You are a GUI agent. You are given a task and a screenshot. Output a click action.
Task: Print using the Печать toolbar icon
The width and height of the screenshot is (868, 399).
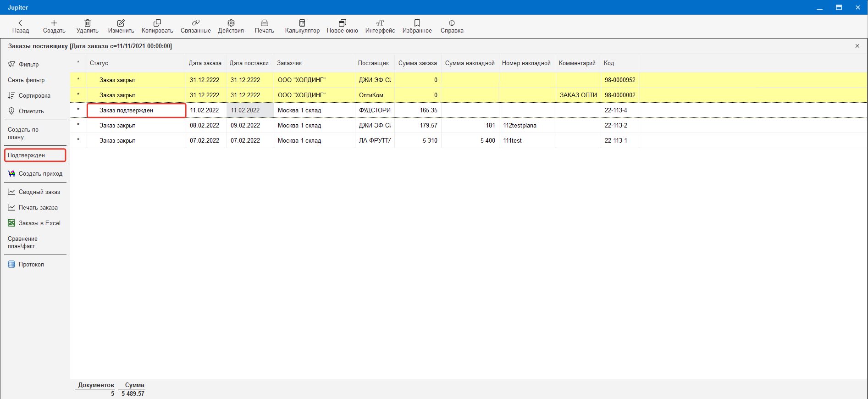click(x=265, y=27)
